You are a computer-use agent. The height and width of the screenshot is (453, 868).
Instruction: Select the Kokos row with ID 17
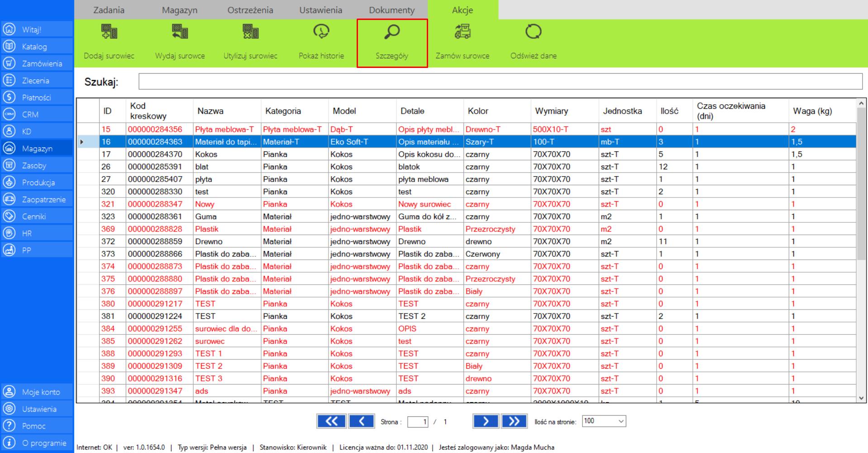pyautogui.click(x=466, y=154)
